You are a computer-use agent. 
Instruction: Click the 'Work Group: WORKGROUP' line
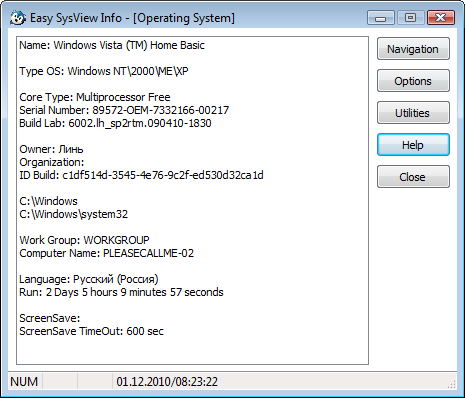pyautogui.click(x=84, y=240)
